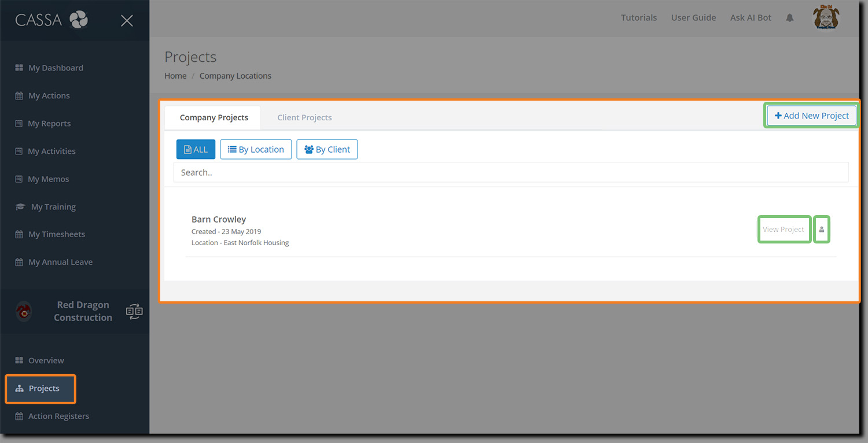
Task: Click the Add New Project button
Action: pos(811,116)
